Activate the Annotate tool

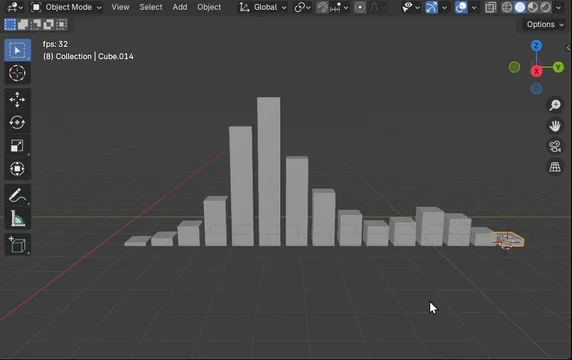click(17, 195)
